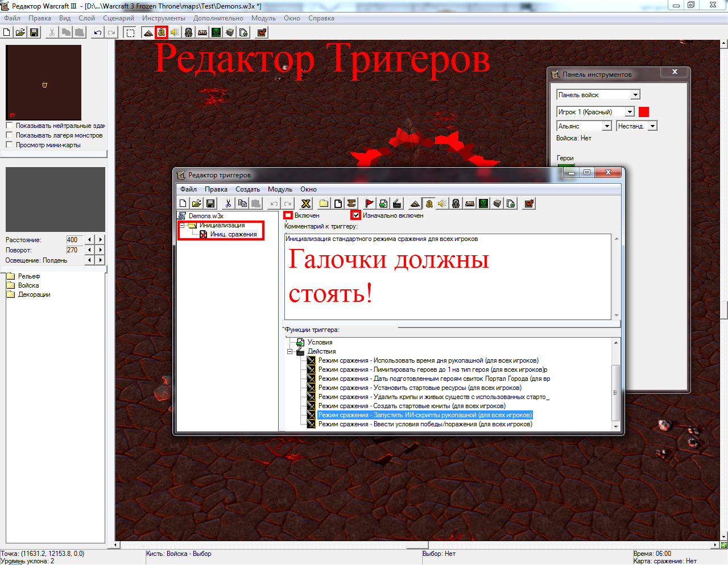Copy selection in Trigger Editor toolbar
Viewport: 728px width, 565px height.
(242, 203)
